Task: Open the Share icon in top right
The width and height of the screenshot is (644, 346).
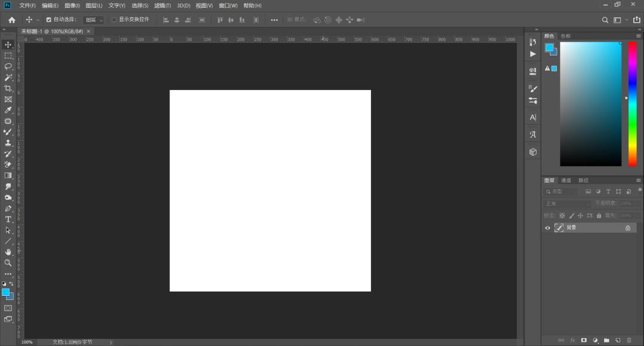Action: tap(637, 20)
